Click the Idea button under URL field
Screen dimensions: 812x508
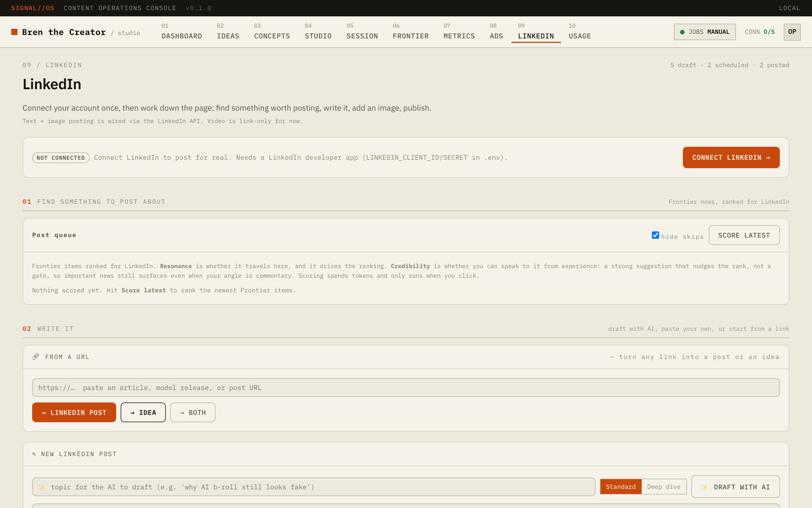point(143,412)
